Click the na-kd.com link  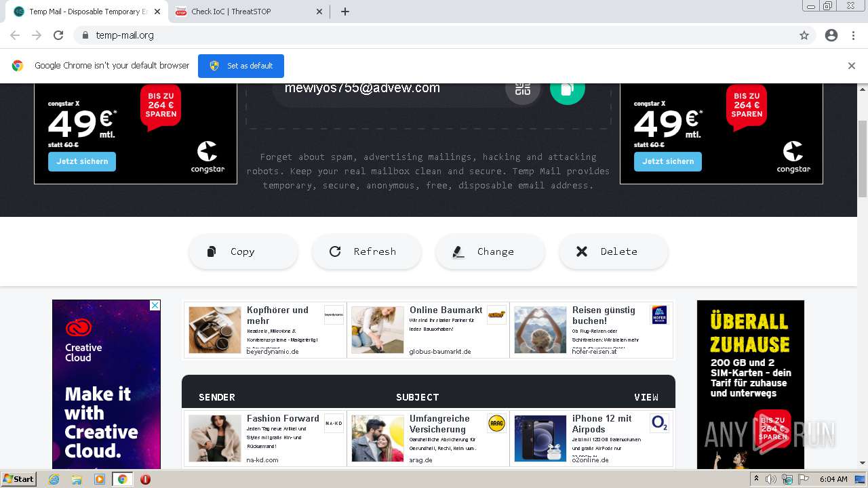[x=262, y=460]
